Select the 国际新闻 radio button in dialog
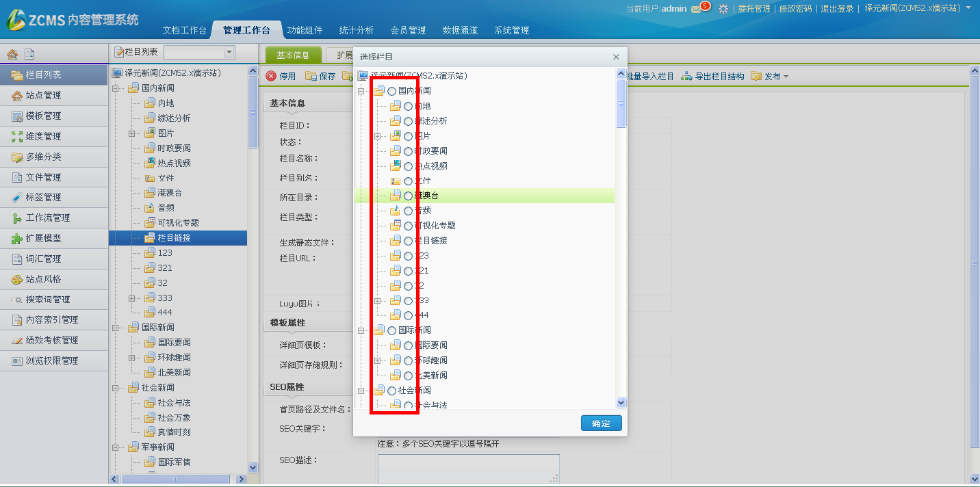 (x=391, y=330)
